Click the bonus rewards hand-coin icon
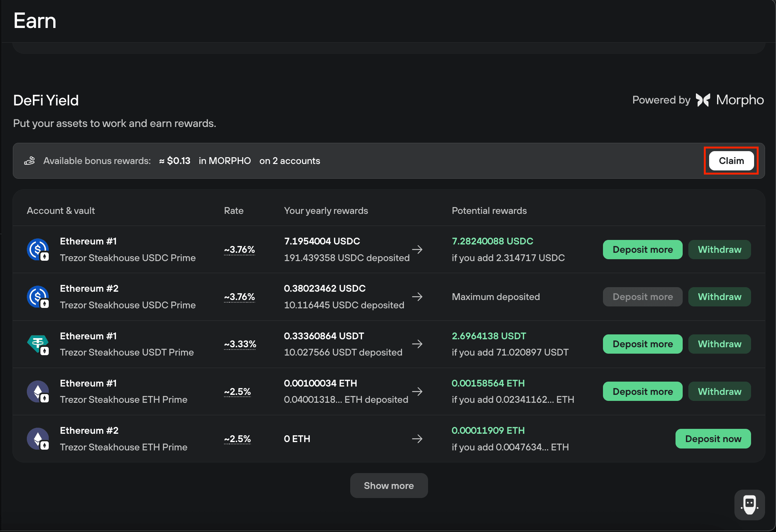 (x=29, y=161)
